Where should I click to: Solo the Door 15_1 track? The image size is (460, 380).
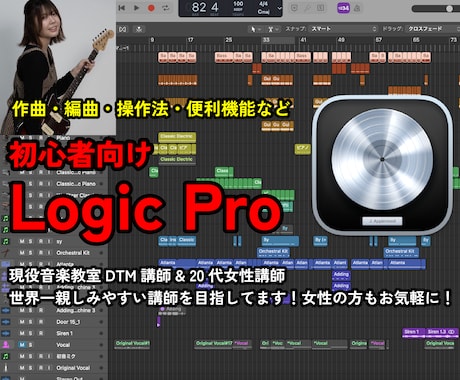pyautogui.click(x=30, y=322)
